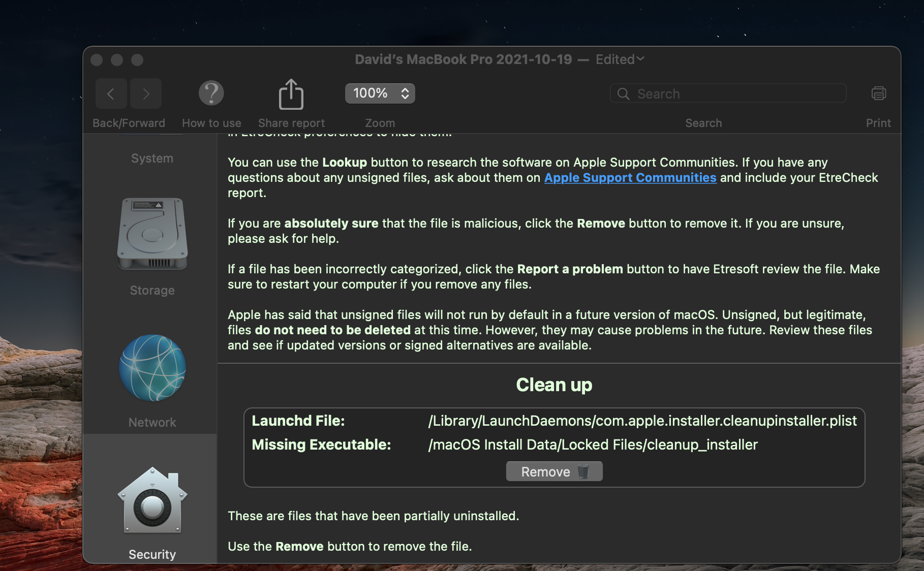Click the Missing Executable: label
This screenshot has width=924, height=571.
[322, 445]
